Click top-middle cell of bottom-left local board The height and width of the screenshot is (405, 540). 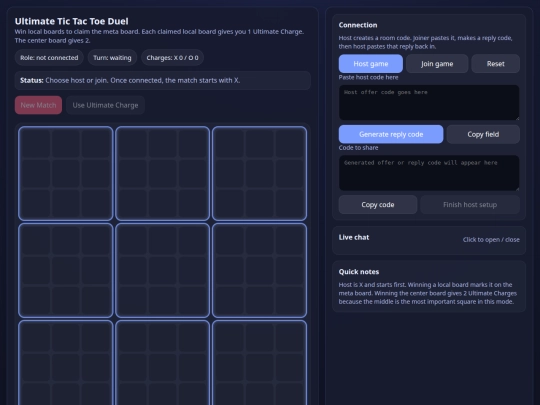[65, 338]
